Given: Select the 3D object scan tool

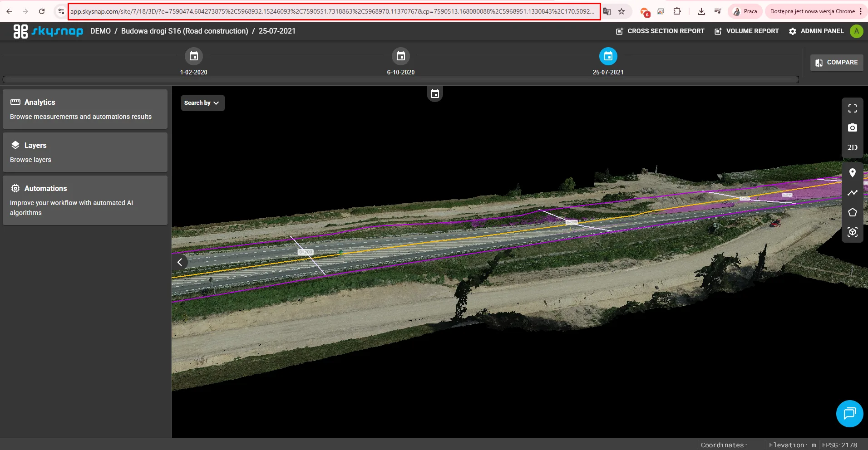Looking at the screenshot, I should [852, 232].
